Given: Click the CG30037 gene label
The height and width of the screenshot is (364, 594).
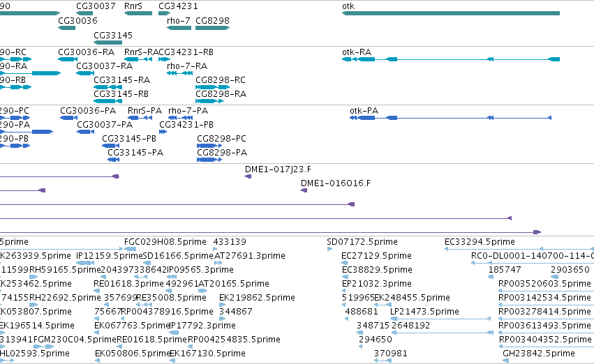Looking at the screenshot, I should pos(96,6).
